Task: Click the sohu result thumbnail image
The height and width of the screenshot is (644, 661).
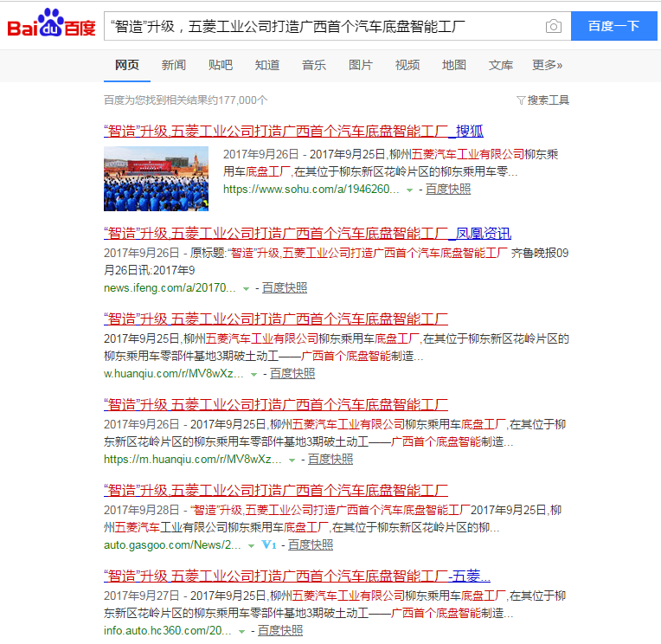Action: click(x=156, y=178)
